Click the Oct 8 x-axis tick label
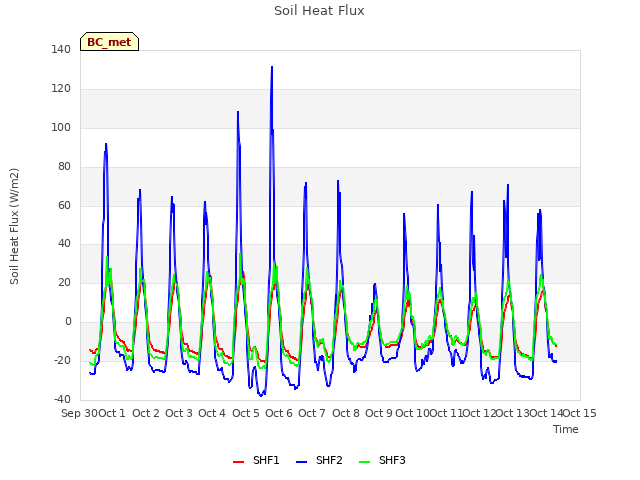The width and height of the screenshot is (640, 480). pos(346,413)
